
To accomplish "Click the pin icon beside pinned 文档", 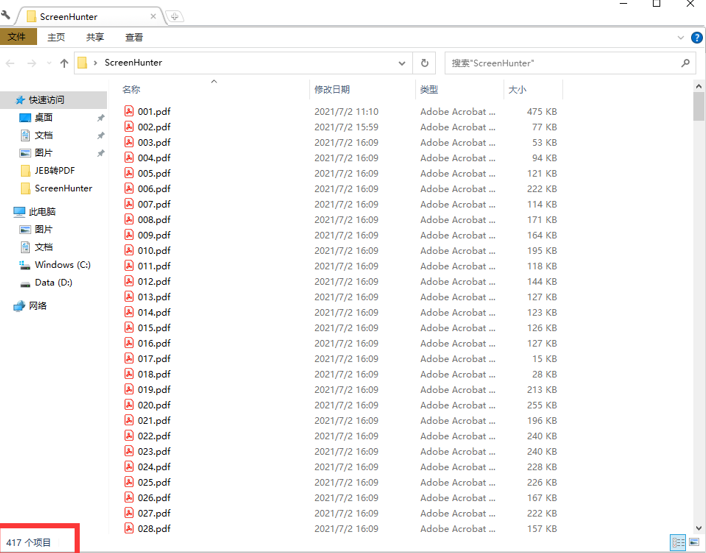I will tap(100, 136).
